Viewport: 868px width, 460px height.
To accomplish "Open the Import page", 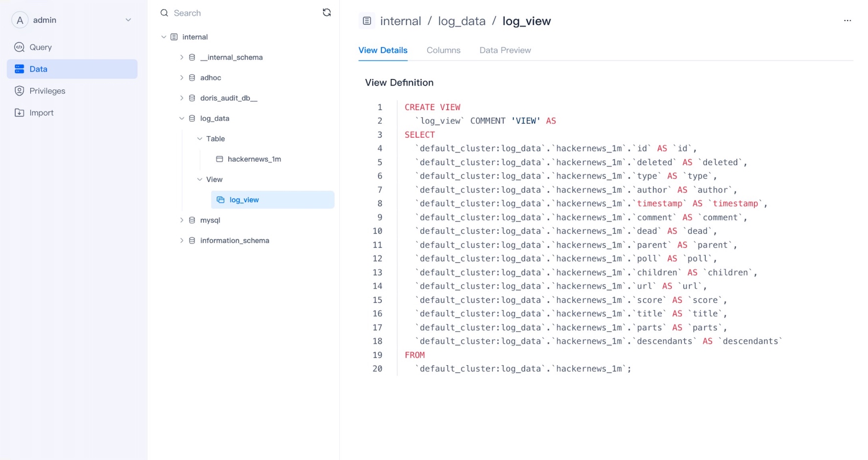I will tap(41, 113).
